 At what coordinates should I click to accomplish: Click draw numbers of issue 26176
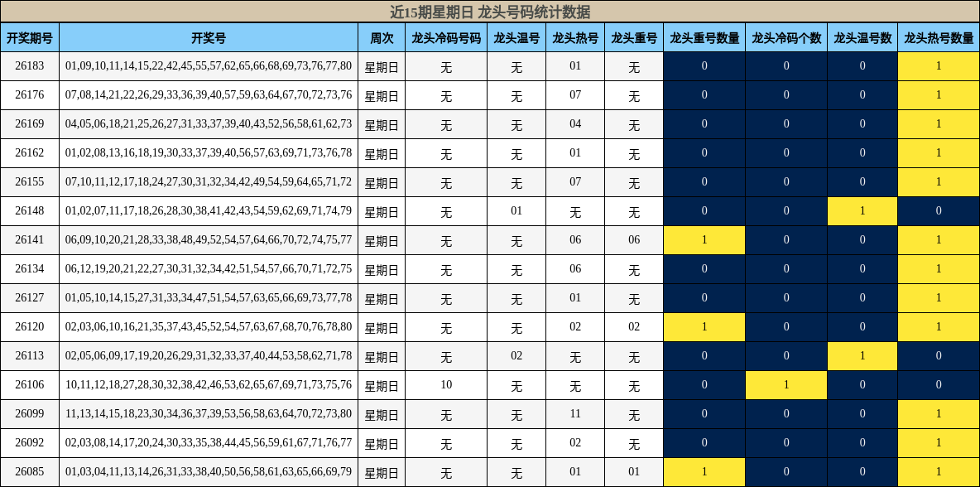[x=209, y=95]
